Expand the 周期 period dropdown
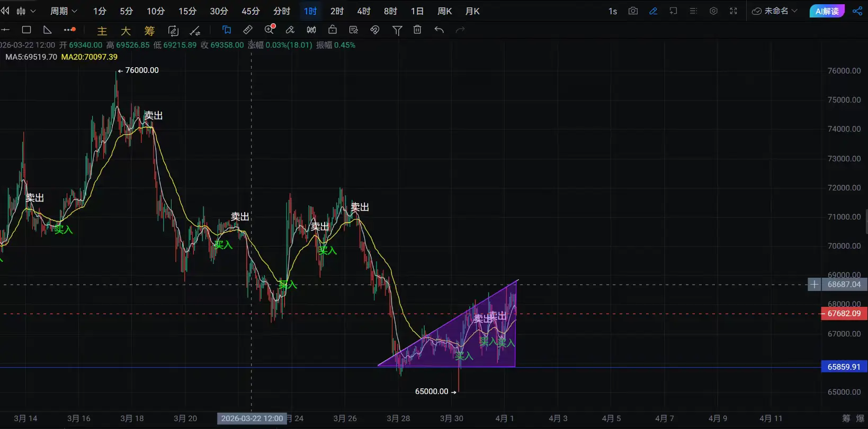The height and width of the screenshot is (429, 868). (64, 11)
